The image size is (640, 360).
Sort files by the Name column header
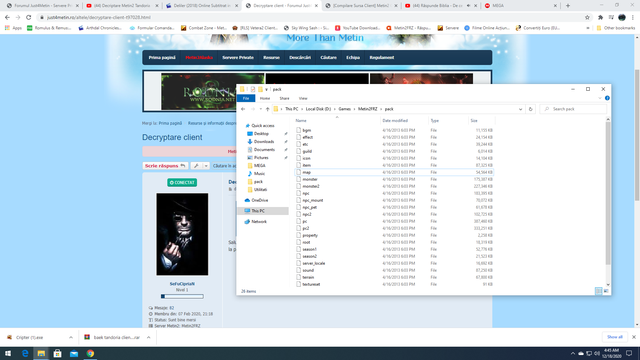(x=301, y=120)
